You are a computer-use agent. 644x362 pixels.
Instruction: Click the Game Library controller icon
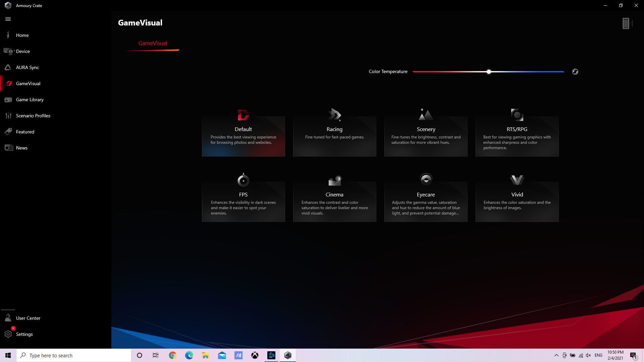pos(8,99)
